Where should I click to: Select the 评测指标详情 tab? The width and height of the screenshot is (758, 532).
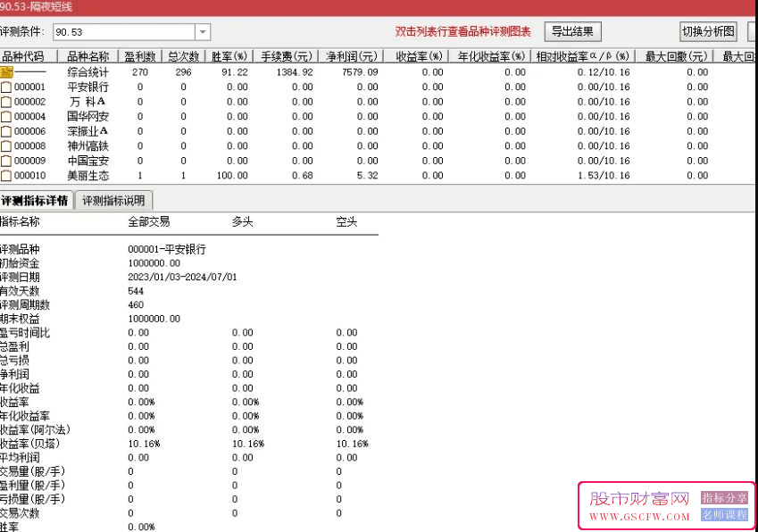(35, 201)
